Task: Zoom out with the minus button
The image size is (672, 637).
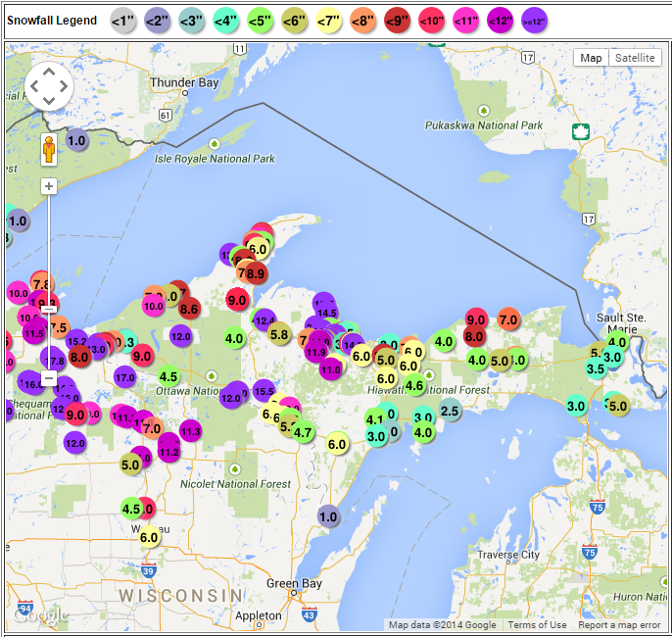Action: click(49, 378)
